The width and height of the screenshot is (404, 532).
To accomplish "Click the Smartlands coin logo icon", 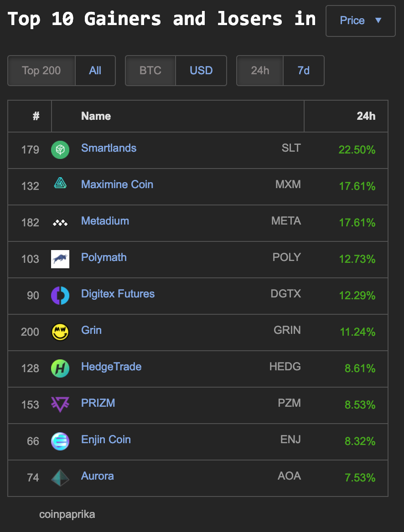I will click(60, 150).
